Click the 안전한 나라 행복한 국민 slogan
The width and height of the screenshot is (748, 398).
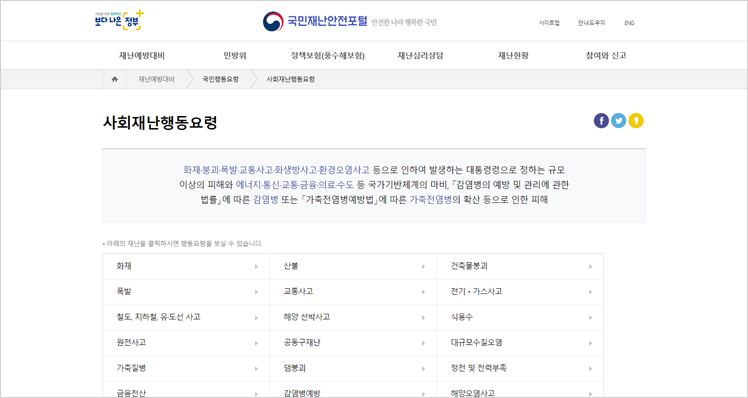404,22
